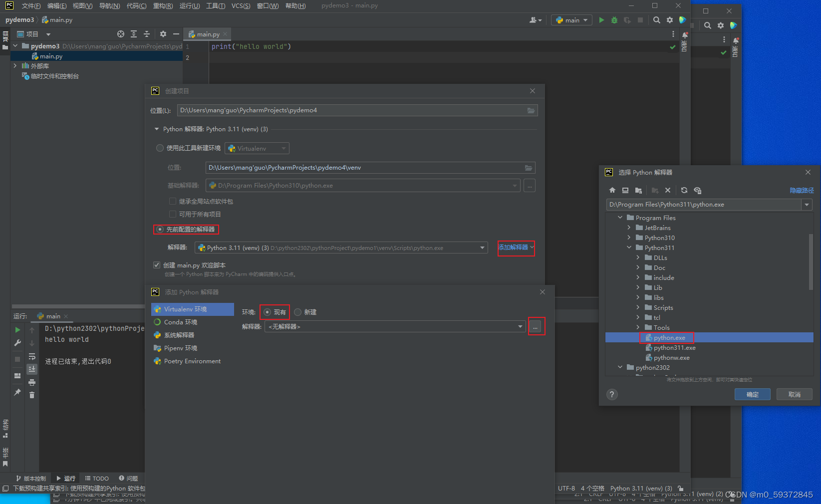Delete selected item in the interpreter chooser toolbar

(668, 190)
